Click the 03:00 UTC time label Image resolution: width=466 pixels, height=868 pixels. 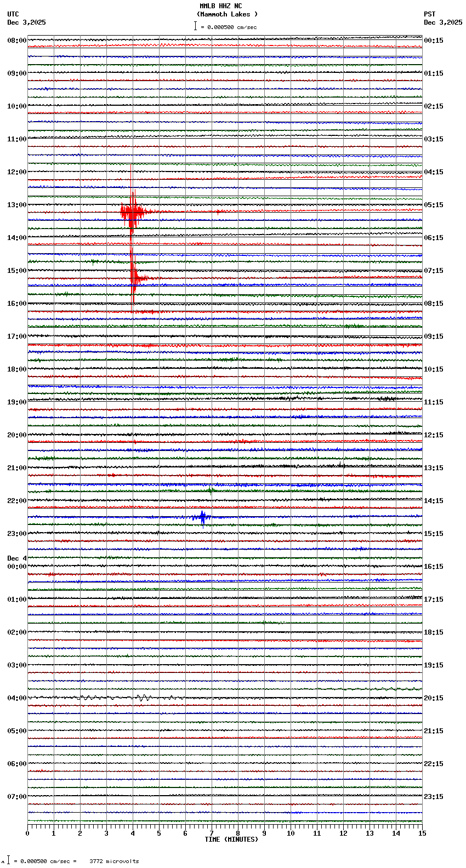click(16, 665)
